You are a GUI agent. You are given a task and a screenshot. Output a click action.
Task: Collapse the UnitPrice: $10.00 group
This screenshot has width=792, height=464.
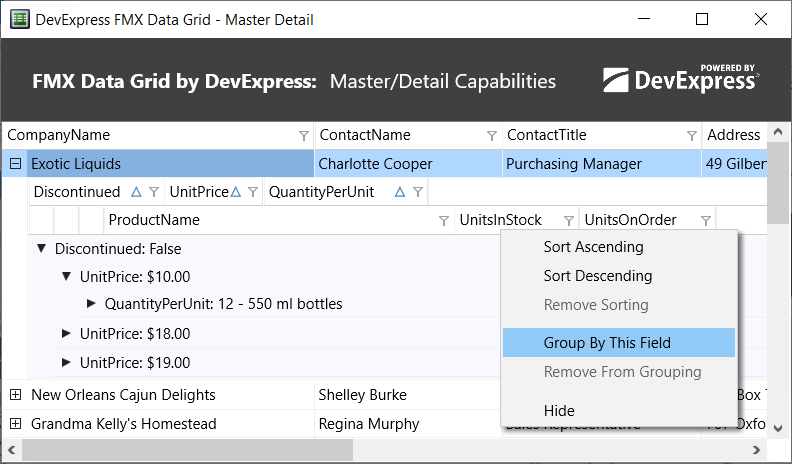click(x=66, y=276)
